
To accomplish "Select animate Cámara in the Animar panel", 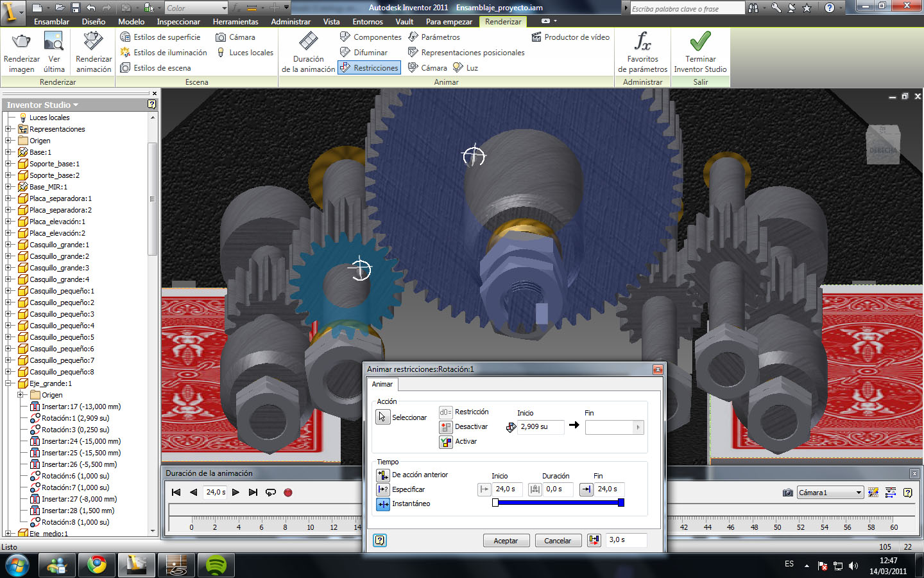I will [427, 68].
